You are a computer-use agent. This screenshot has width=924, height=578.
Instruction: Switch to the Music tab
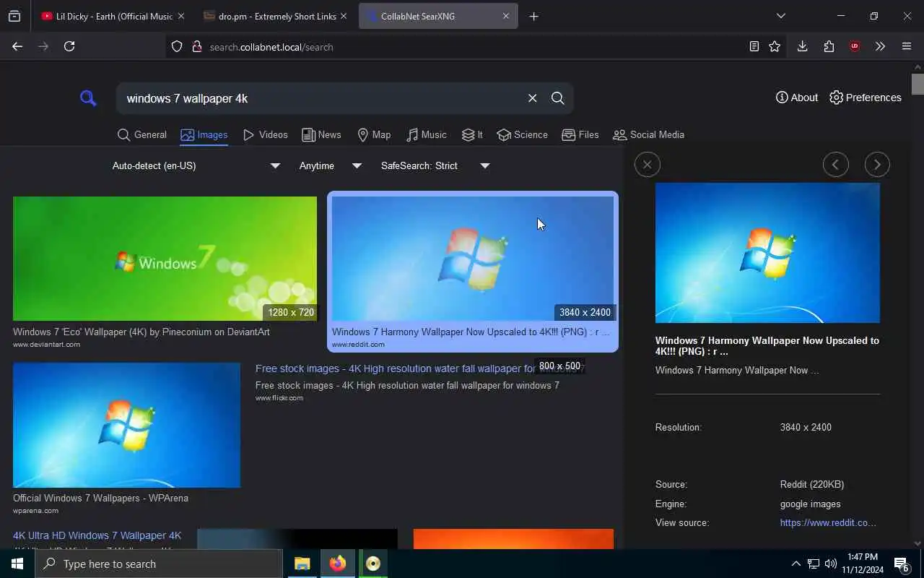tap(427, 134)
